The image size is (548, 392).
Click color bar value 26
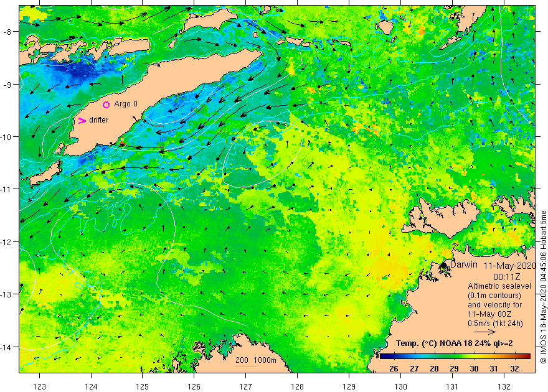[x=394, y=368]
